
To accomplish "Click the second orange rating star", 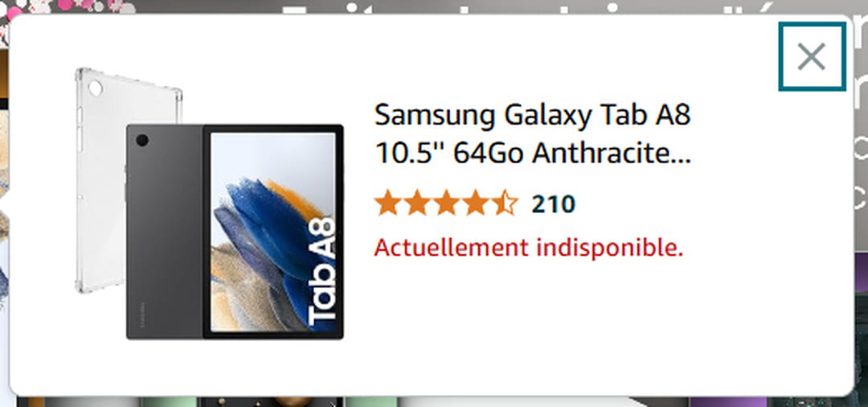I will pyautogui.click(x=417, y=203).
